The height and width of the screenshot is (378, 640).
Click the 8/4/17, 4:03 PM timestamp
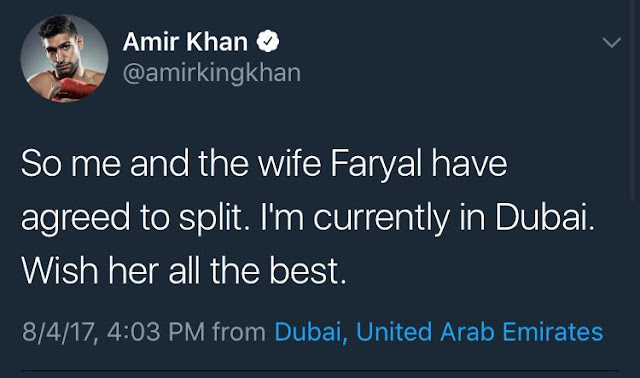click(x=113, y=331)
